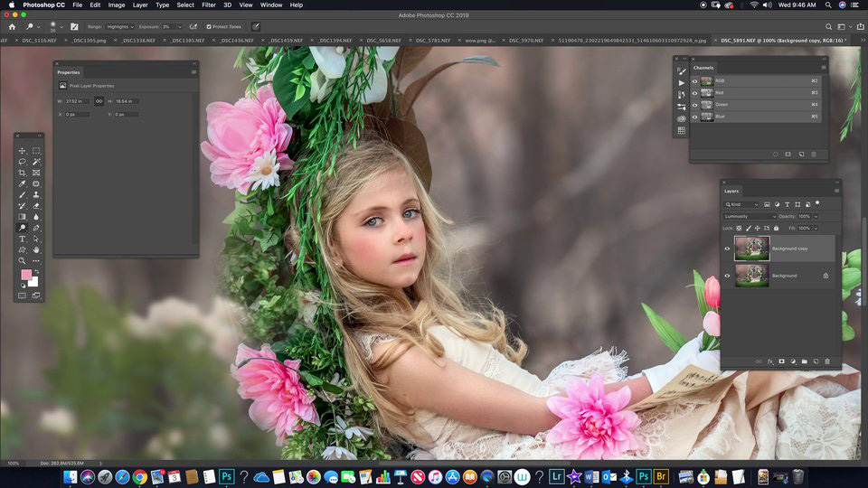Delete layer using Layers trash icon
The height and width of the screenshot is (488, 868).
pyautogui.click(x=827, y=361)
